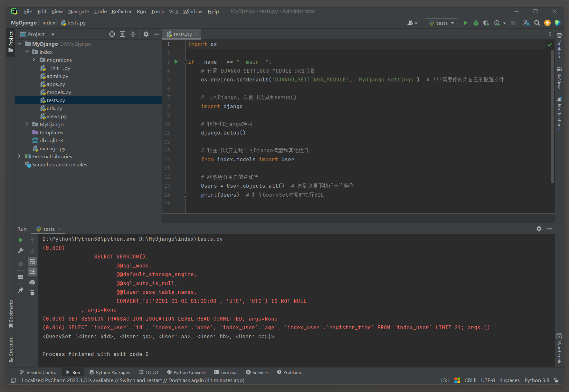Viewport: 569px width, 392px height.
Task: Open the Terminal tool window
Action: point(226,372)
